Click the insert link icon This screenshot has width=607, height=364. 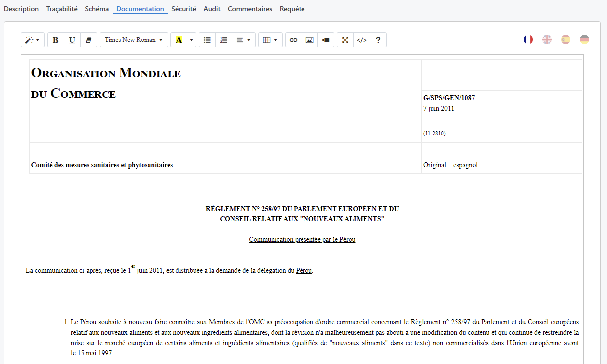pos(294,40)
